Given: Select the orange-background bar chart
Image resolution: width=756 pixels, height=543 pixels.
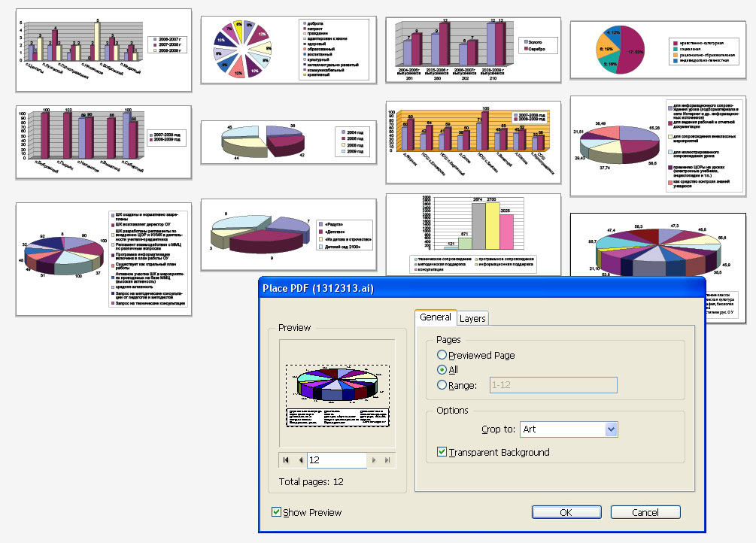Looking at the screenshot, I should [473, 142].
